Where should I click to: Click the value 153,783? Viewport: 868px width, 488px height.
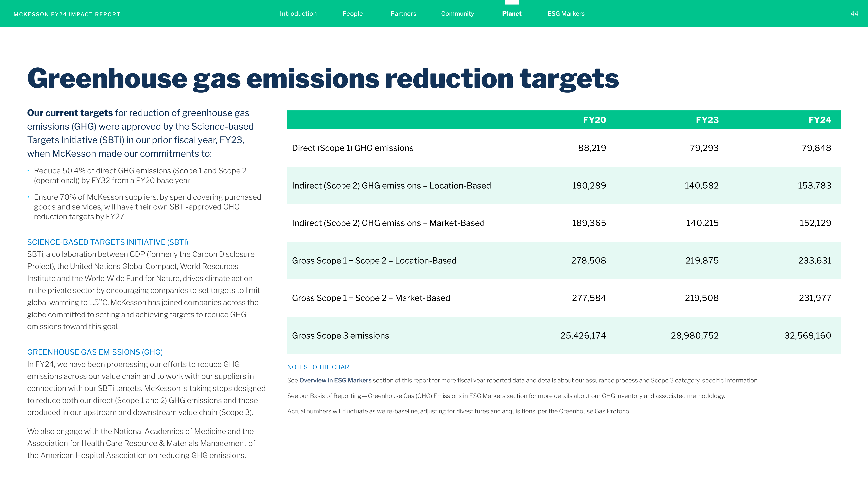[814, 186]
